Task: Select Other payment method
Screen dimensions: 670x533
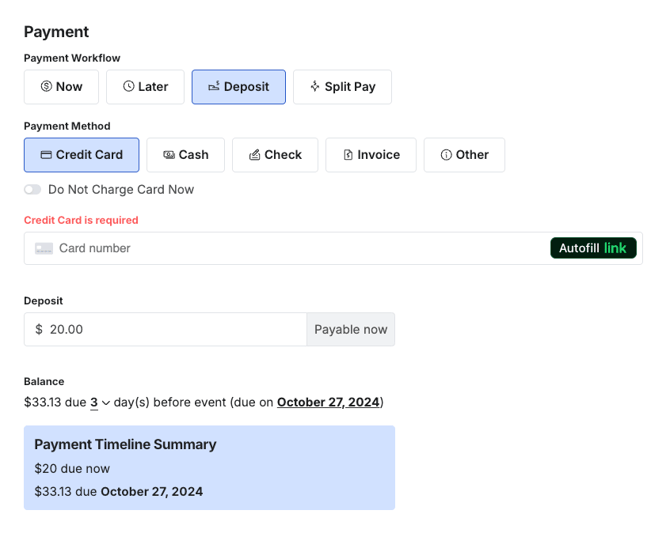Action: coord(464,155)
